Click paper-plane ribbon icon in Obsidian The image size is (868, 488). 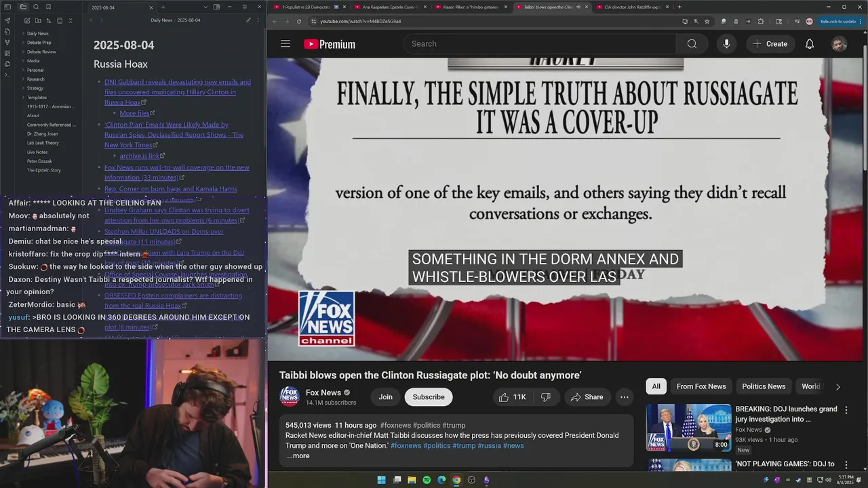7,20
